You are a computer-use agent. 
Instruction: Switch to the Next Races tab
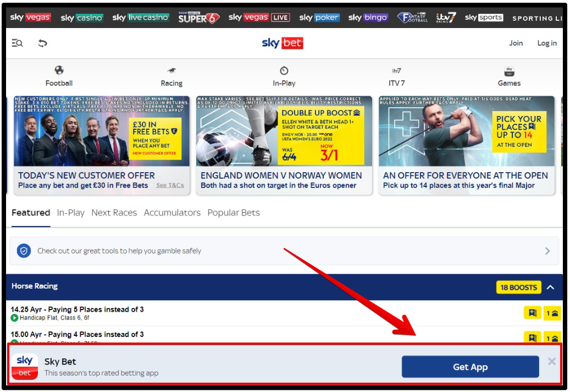(114, 213)
